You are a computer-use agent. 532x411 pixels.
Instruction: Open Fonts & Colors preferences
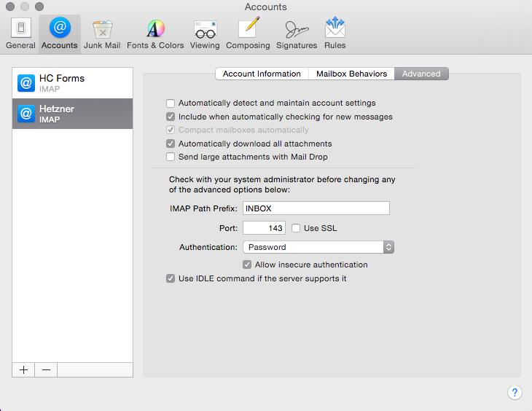(x=155, y=34)
